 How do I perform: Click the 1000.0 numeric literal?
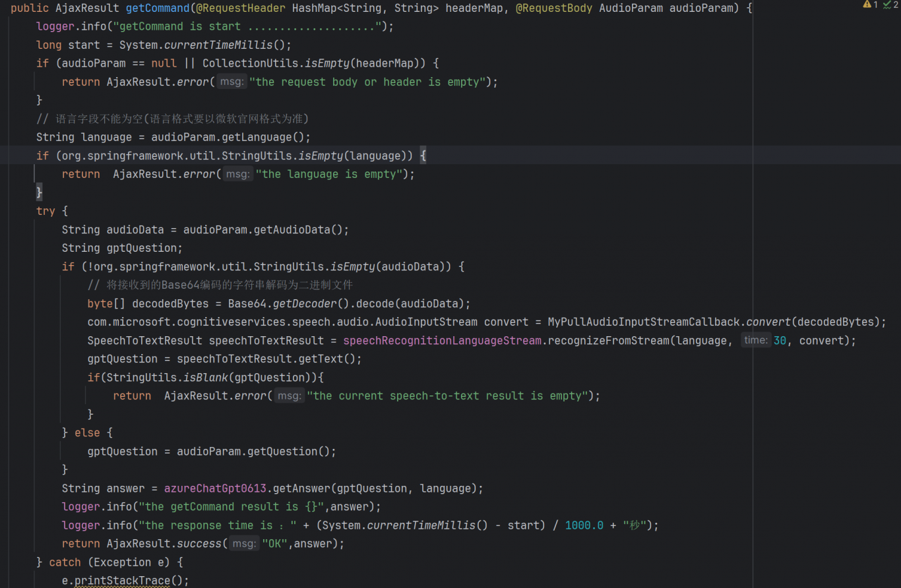pyautogui.click(x=584, y=525)
